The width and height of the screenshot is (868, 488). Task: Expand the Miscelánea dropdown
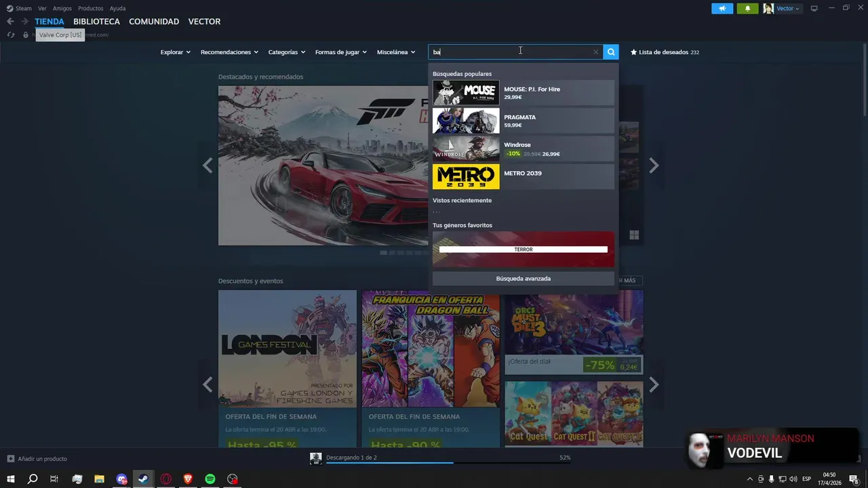[x=396, y=52]
